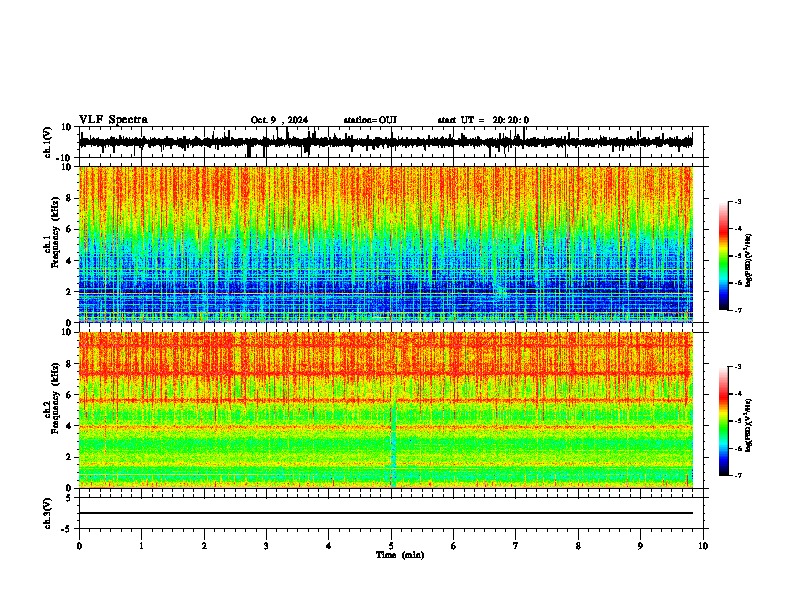Click the "2" kHz tick of ch.1 spectrogram

click(x=70, y=292)
